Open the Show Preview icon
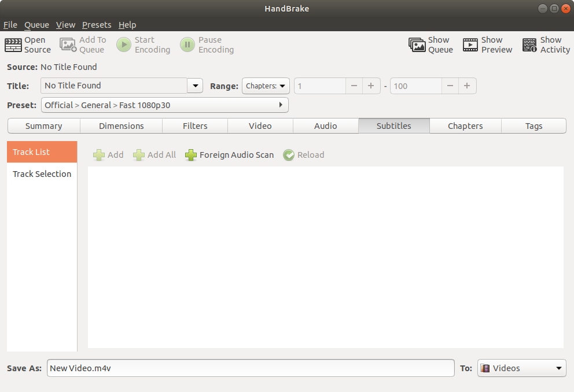This screenshot has height=392, width=574. 470,45
